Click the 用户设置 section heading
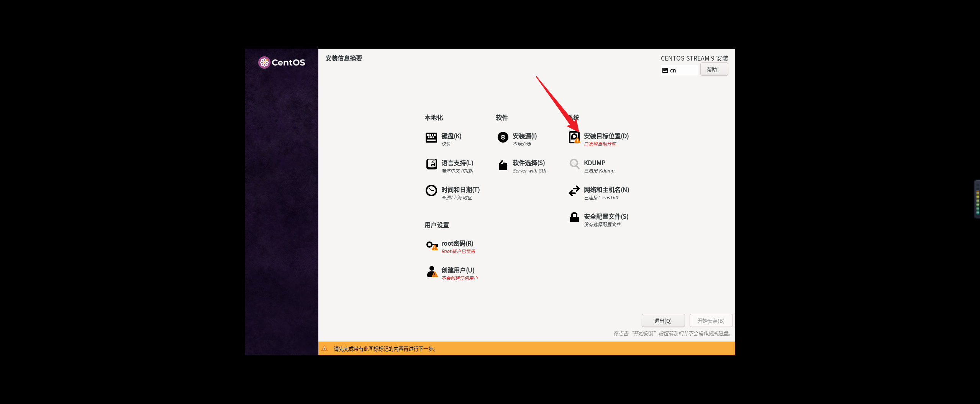Viewport: 980px width, 404px height. (437, 225)
